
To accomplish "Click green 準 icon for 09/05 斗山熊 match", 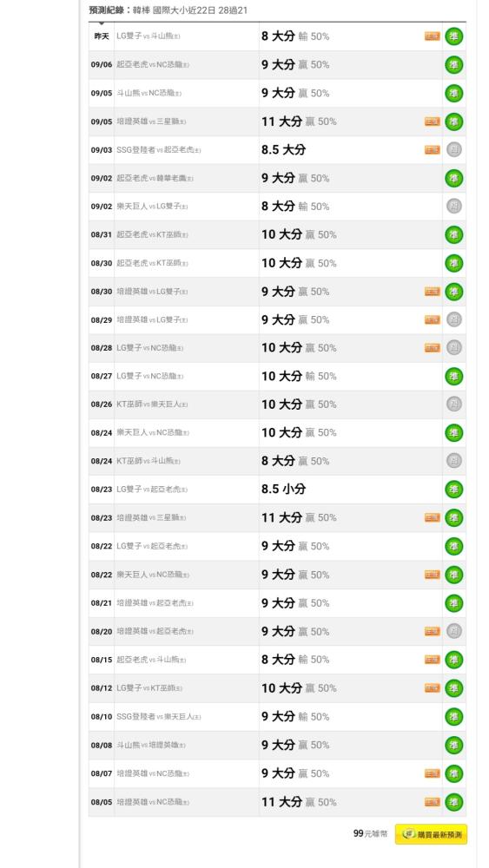I will (x=453, y=93).
